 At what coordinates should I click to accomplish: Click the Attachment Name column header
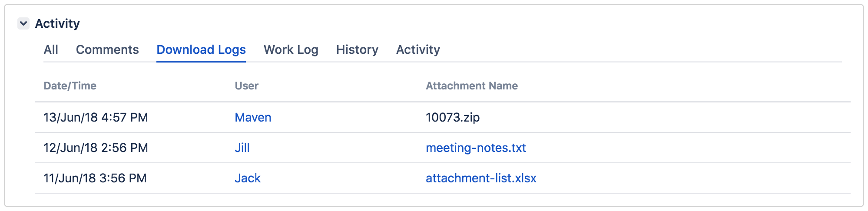[x=472, y=86]
